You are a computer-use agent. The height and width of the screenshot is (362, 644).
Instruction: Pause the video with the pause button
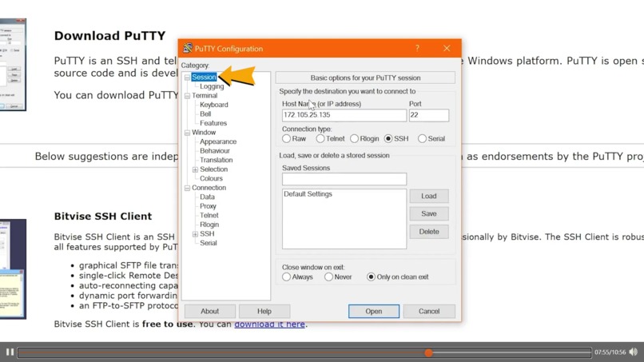[10, 352]
